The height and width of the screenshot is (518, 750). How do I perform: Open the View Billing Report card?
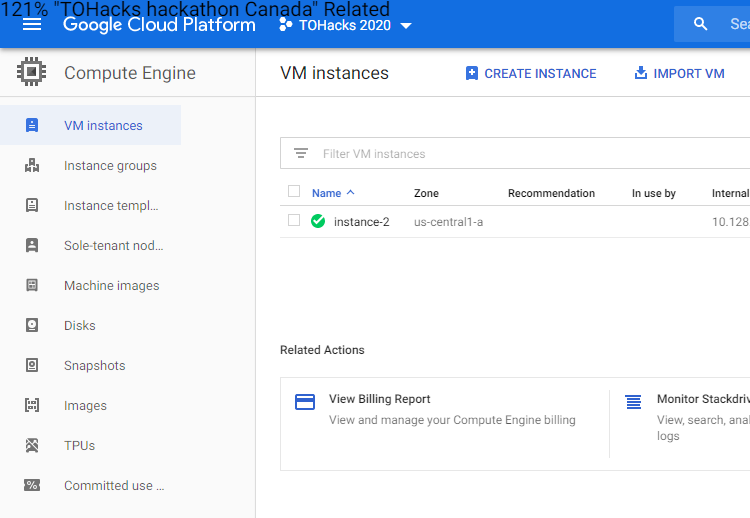click(379, 399)
